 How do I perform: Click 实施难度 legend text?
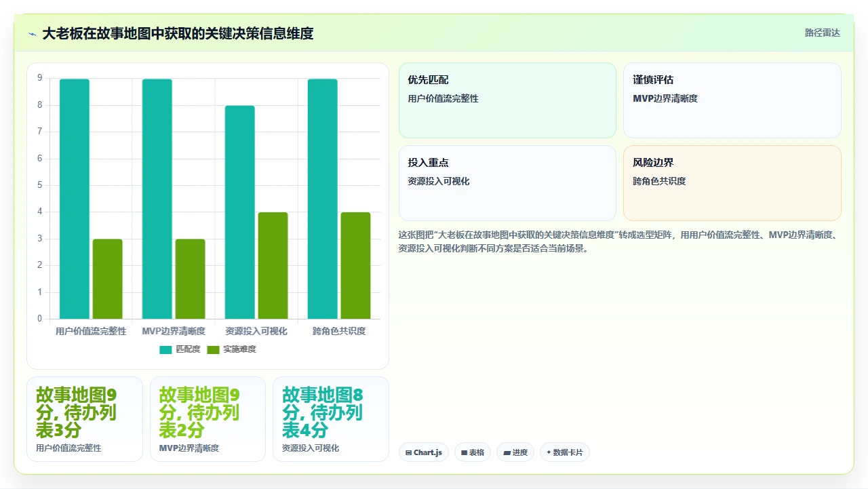click(x=240, y=350)
